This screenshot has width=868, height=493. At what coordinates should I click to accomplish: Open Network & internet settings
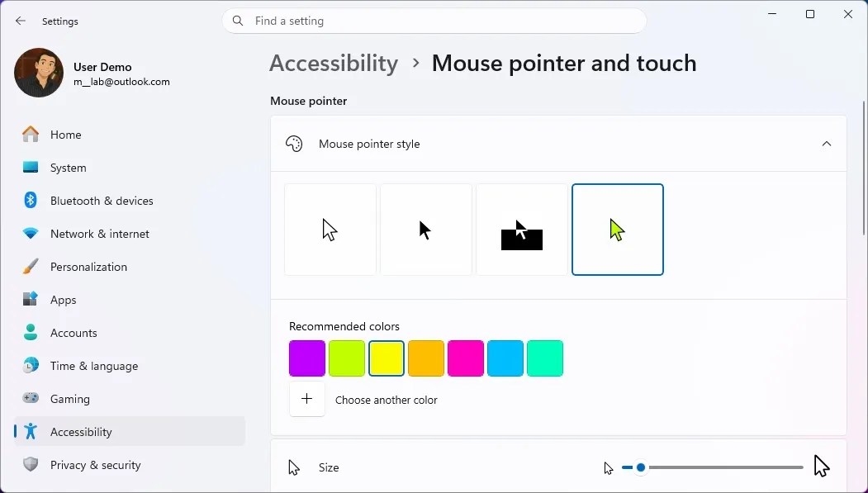(130, 234)
